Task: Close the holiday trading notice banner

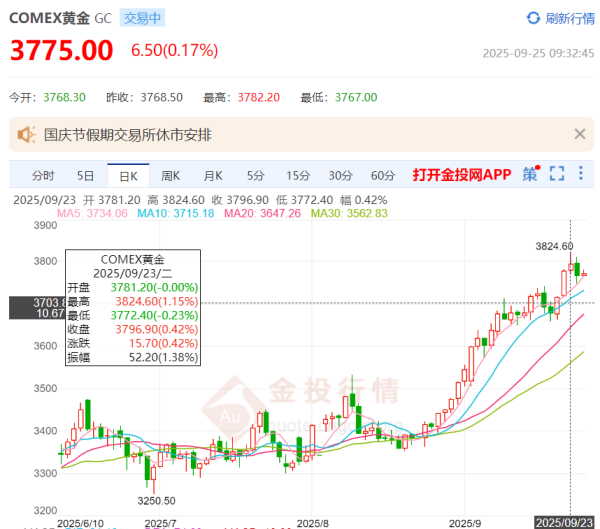Action: click(579, 134)
